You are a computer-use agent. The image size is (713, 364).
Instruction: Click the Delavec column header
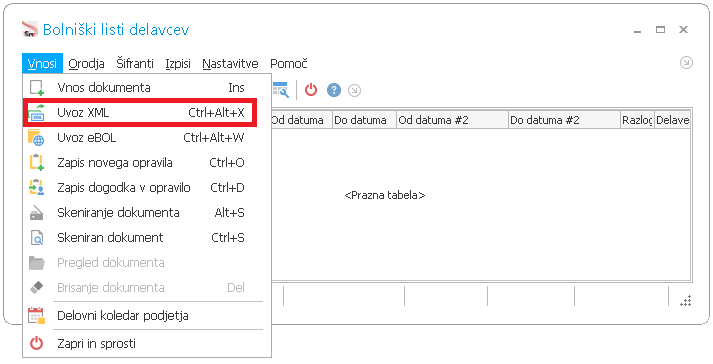pyautogui.click(x=673, y=120)
